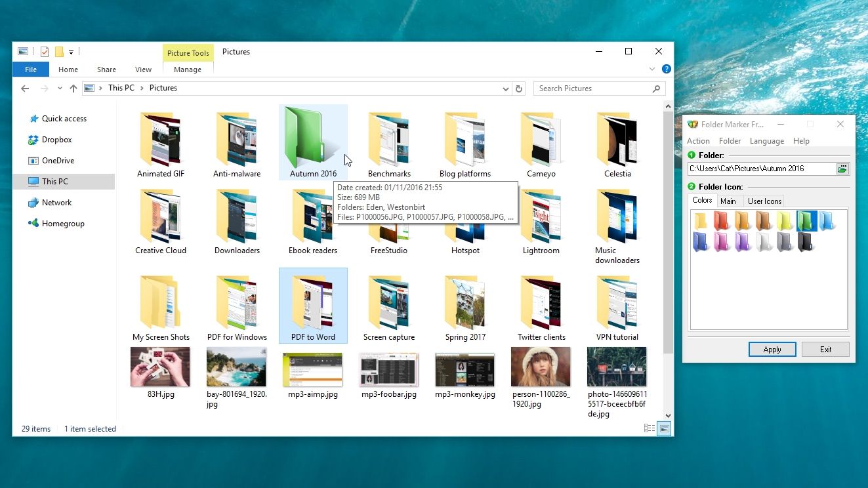Image resolution: width=868 pixels, height=488 pixels.
Task: Click Exit to close Folder Marker
Action: 825,349
